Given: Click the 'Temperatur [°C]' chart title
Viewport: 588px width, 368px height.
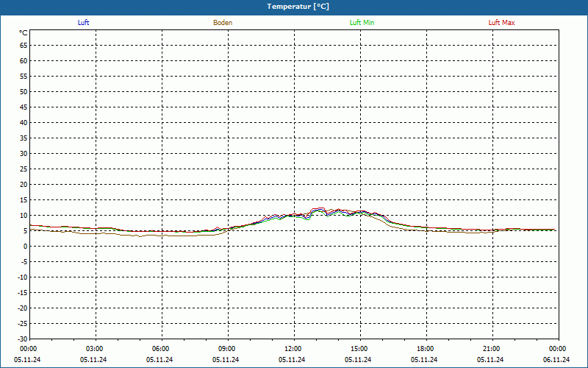Looking at the screenshot, I should (x=298, y=7).
